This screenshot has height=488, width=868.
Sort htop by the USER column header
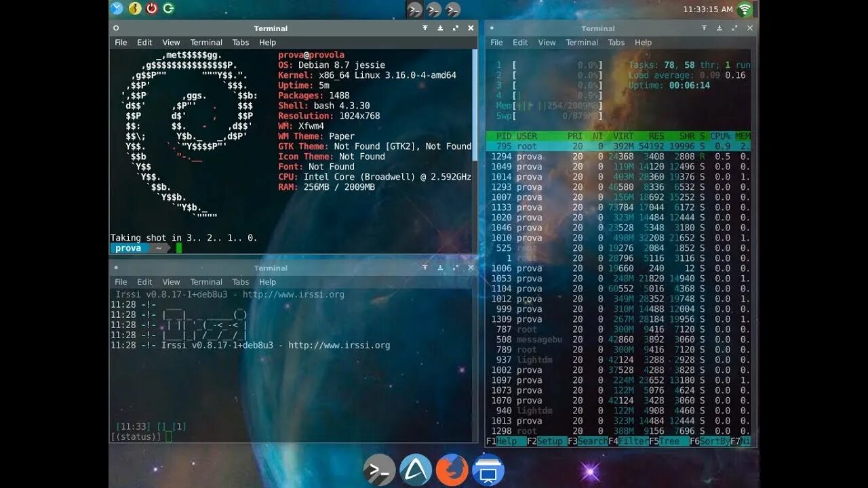tap(527, 136)
